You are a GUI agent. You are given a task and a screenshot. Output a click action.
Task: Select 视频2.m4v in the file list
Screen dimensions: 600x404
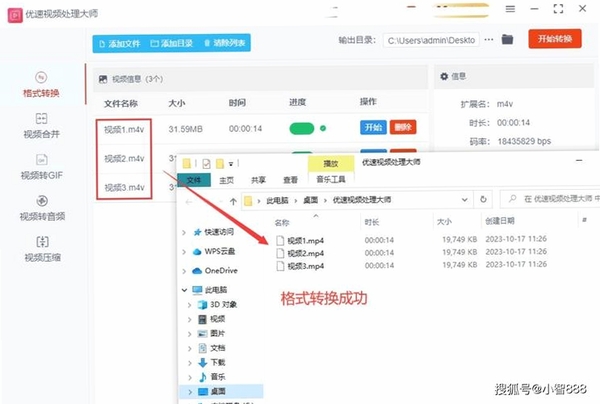point(124,158)
